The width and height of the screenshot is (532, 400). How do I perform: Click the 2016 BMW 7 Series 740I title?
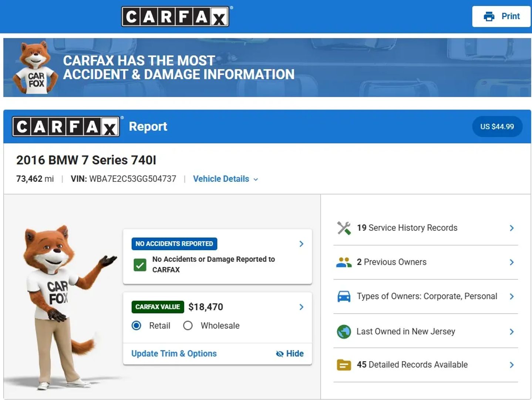86,160
